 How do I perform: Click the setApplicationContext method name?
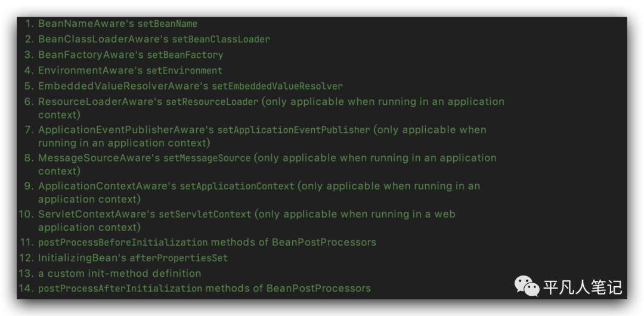pos(237,186)
